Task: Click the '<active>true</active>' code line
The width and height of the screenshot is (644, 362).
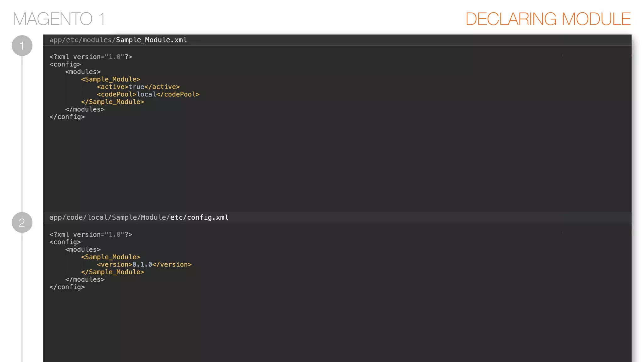Action: (138, 87)
